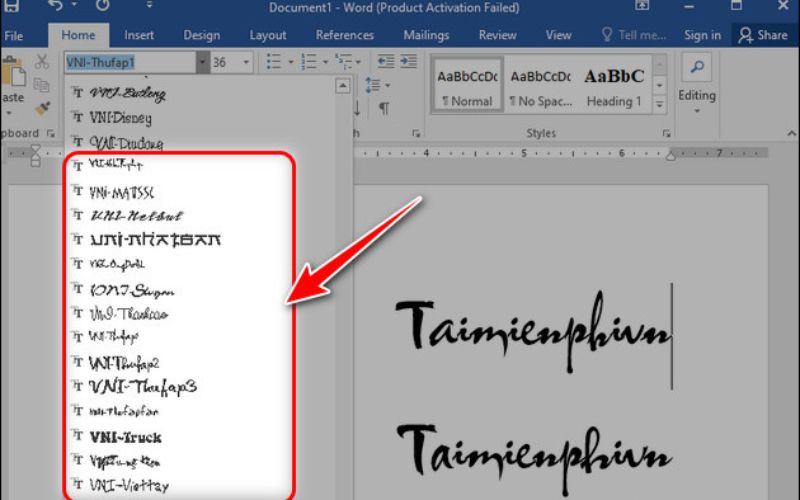Switch to the View tab

click(x=558, y=35)
